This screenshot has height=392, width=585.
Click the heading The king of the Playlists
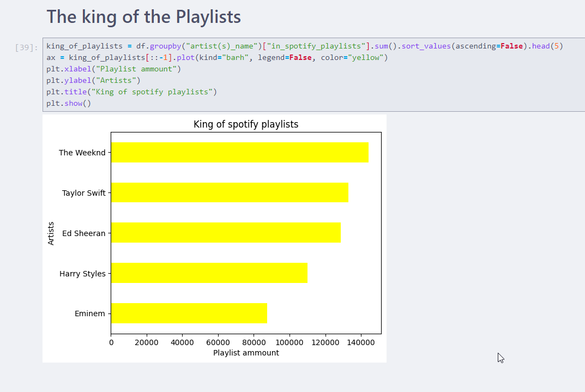[143, 17]
